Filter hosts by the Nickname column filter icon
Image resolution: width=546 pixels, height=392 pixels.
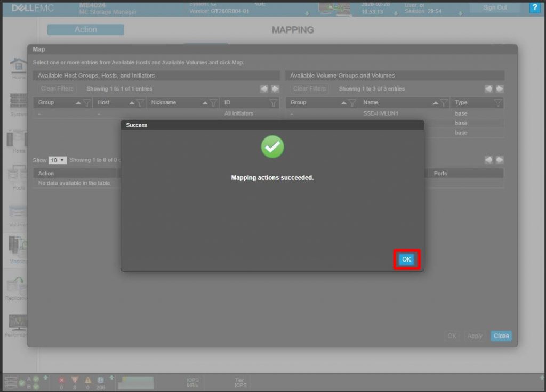coord(213,103)
